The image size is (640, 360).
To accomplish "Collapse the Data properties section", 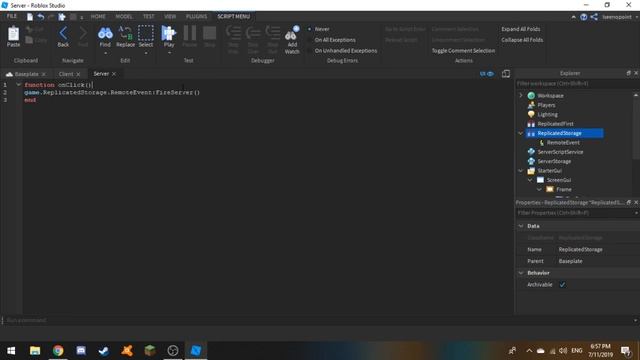I will click(x=521, y=226).
